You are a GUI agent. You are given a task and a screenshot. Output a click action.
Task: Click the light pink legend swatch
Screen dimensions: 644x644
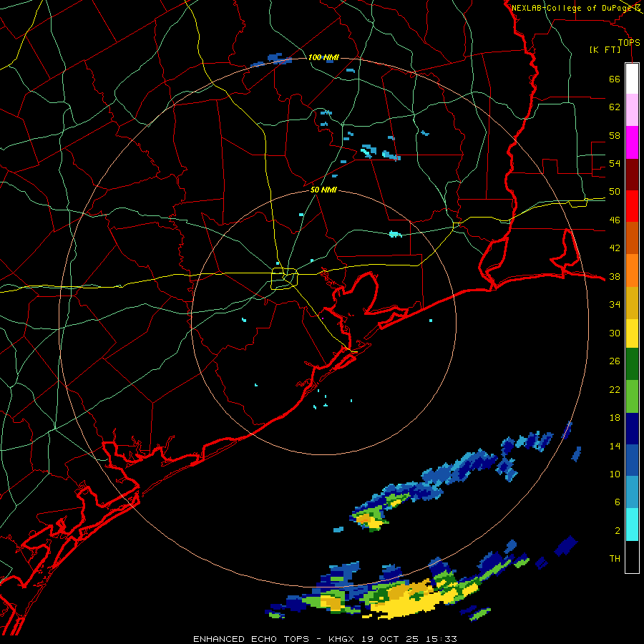(632, 110)
